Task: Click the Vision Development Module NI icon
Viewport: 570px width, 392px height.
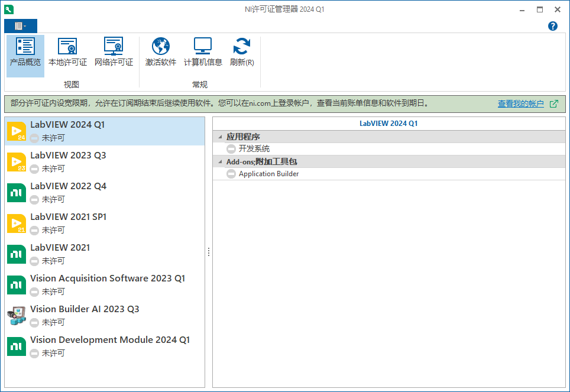Action: [x=17, y=346]
